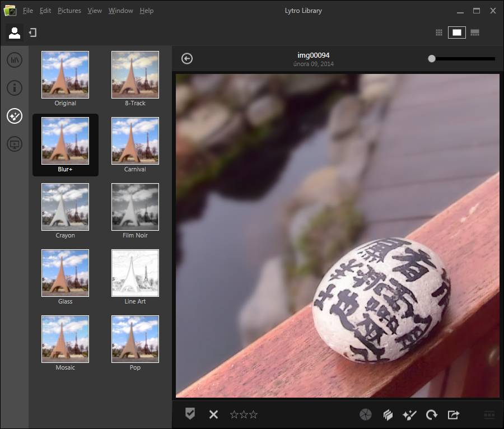Select the Line Art filter preset
This screenshot has height=429, width=504.
[x=135, y=273]
